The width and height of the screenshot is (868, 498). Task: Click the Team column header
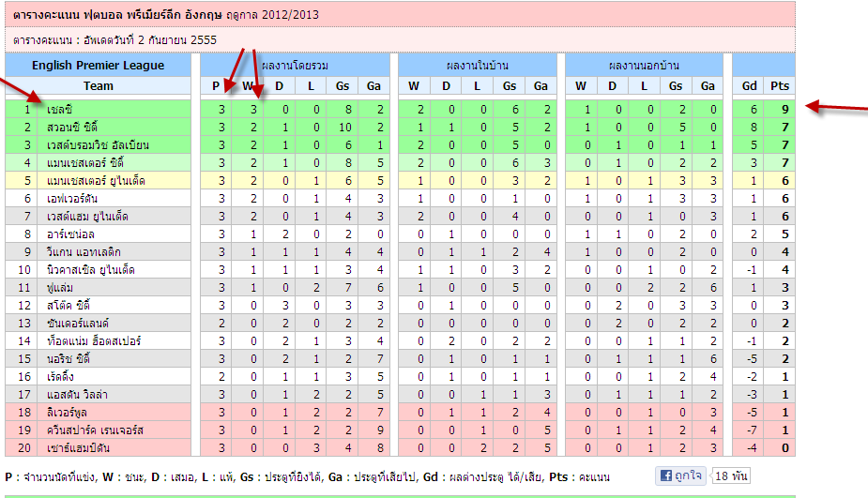point(99,86)
